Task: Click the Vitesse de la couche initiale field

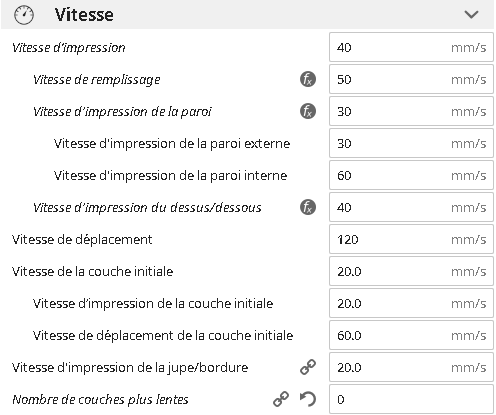Action: 411,271
